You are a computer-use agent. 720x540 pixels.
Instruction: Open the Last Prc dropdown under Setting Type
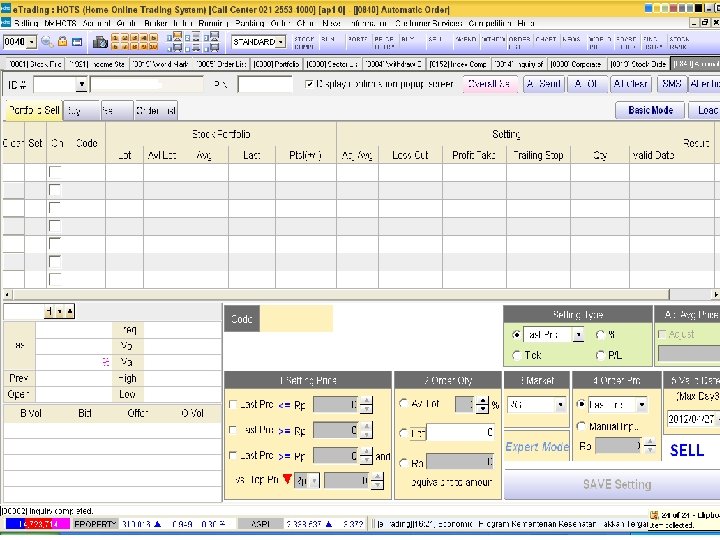[x=578, y=335]
